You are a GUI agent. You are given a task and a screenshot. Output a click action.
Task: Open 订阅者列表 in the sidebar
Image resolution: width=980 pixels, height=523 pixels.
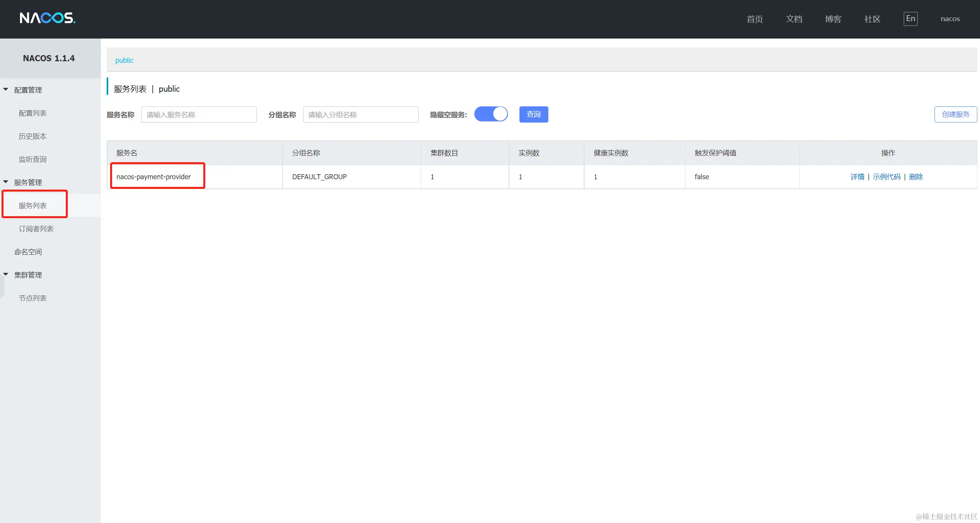pos(36,229)
